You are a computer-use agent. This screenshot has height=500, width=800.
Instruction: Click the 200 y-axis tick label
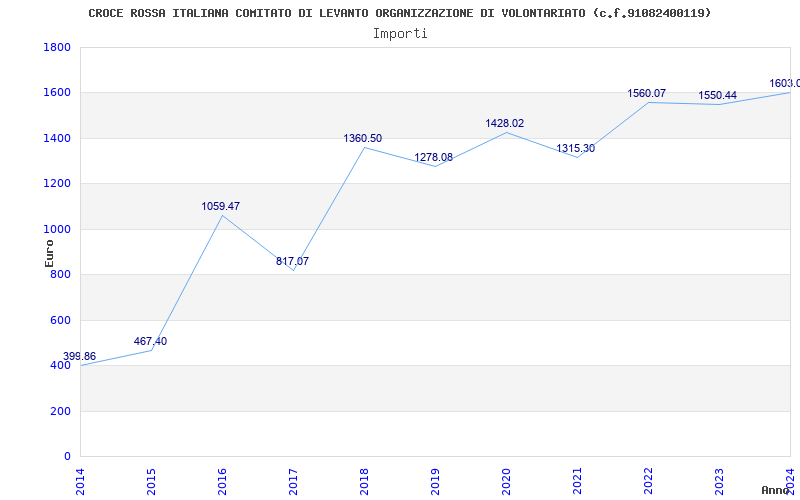coord(61,411)
